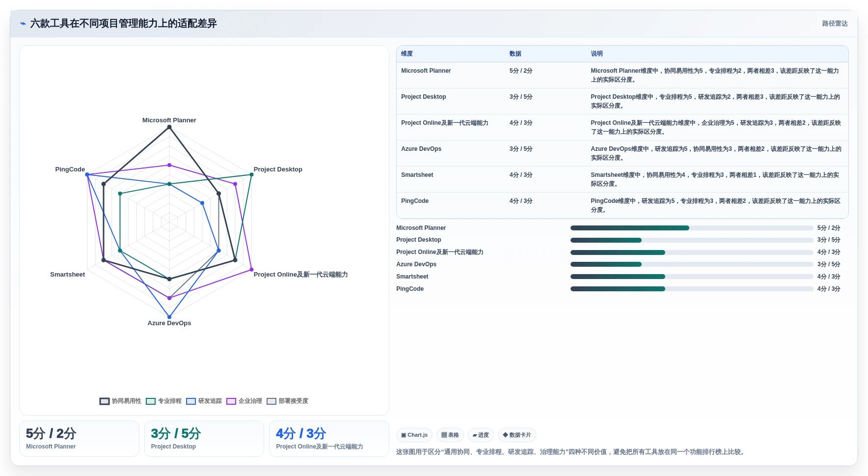Click the Project Desktop radar axis label

[278, 169]
